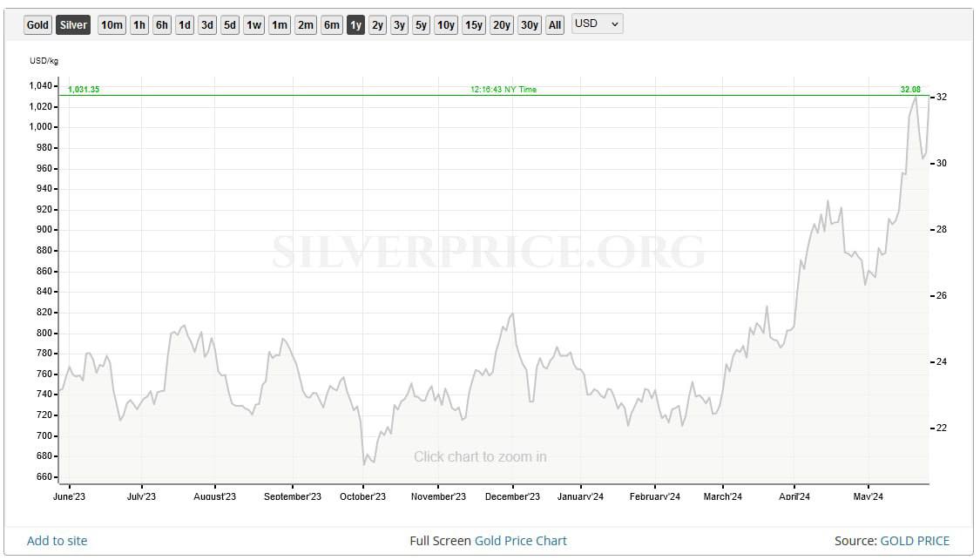The width and height of the screenshot is (980, 560).
Task: Change range to 2y
Action: 377,24
